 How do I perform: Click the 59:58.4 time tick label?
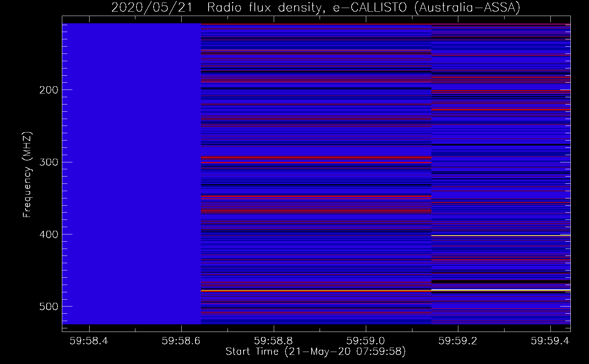[89, 341]
